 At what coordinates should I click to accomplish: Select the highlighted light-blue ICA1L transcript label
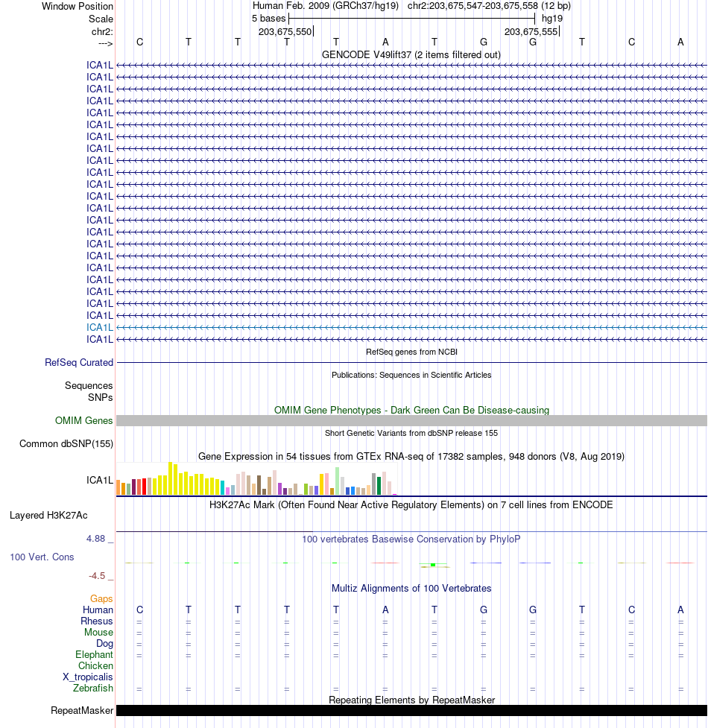100,327
